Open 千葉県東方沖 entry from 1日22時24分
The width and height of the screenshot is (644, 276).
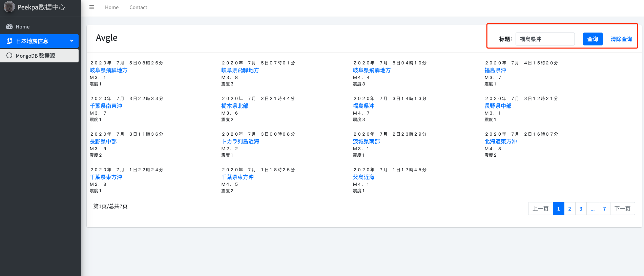[106, 177]
